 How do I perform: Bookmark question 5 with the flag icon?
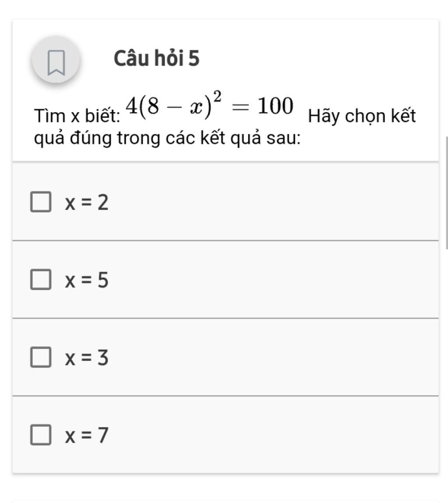tap(56, 60)
